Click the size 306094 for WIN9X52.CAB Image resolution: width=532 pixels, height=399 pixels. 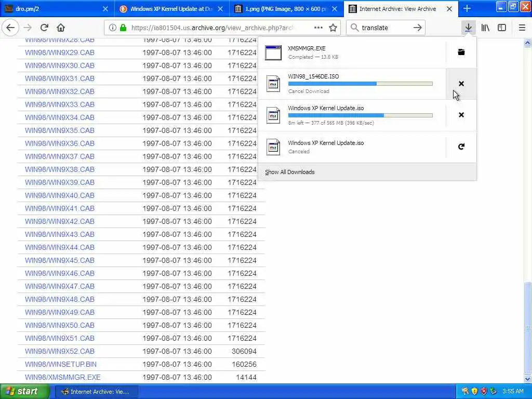pos(244,351)
